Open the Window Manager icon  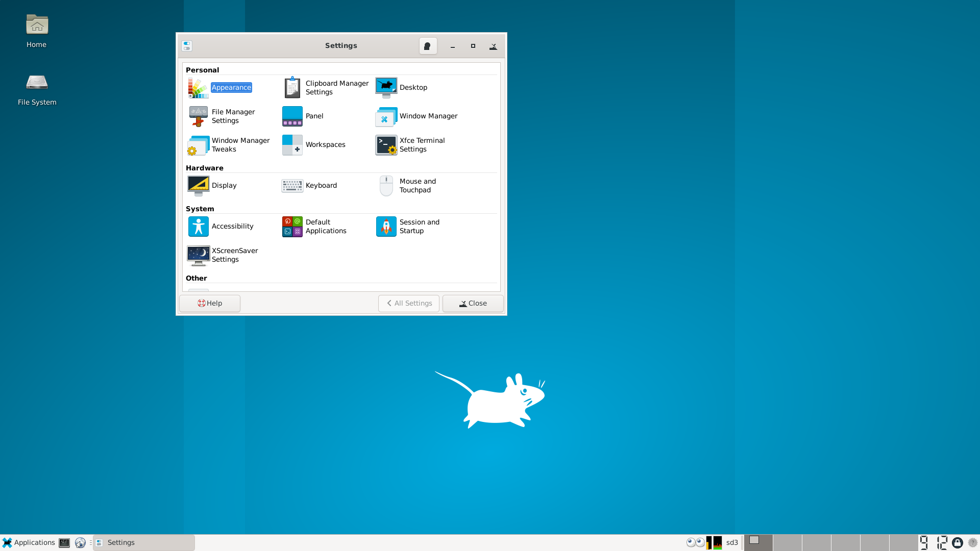(386, 116)
